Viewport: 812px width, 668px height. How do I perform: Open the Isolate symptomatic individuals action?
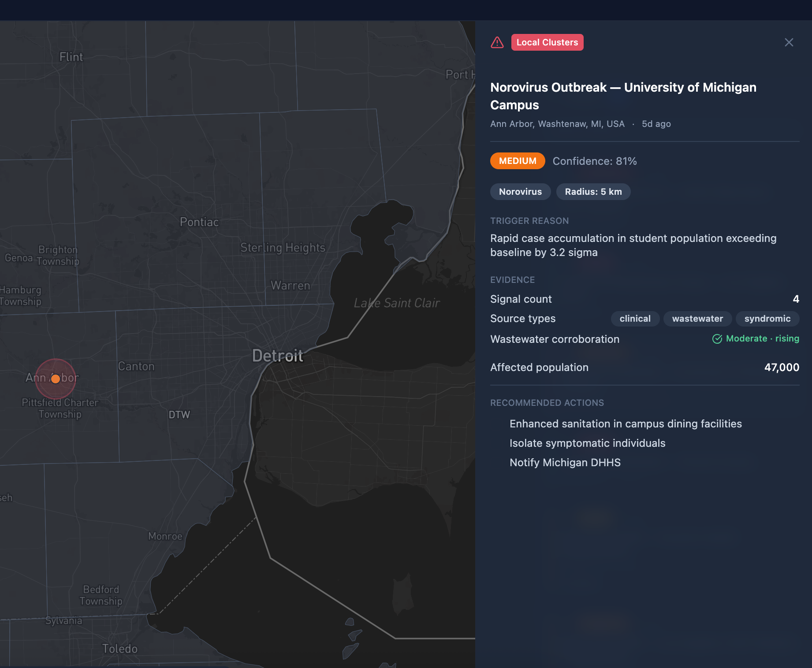pos(588,443)
